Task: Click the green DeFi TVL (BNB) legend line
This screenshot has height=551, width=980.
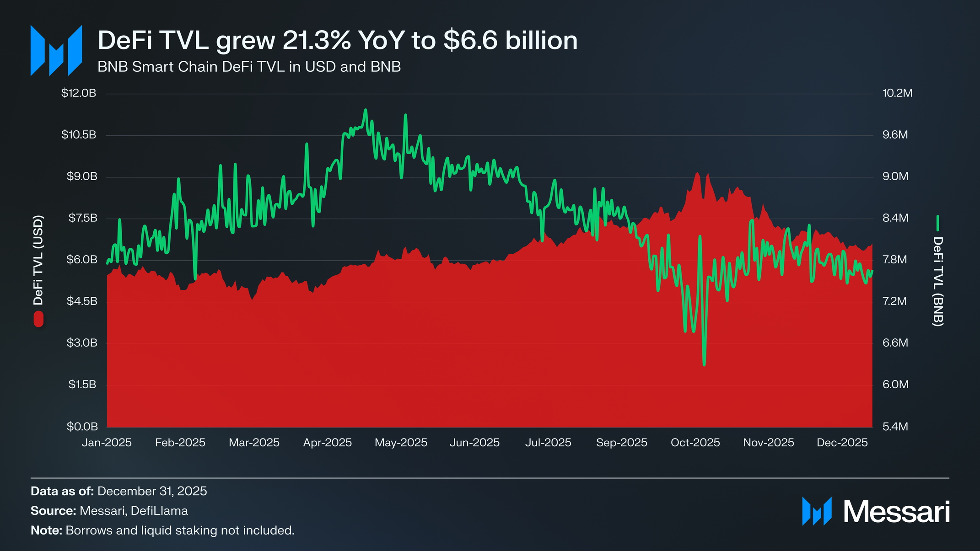Action: [937, 223]
